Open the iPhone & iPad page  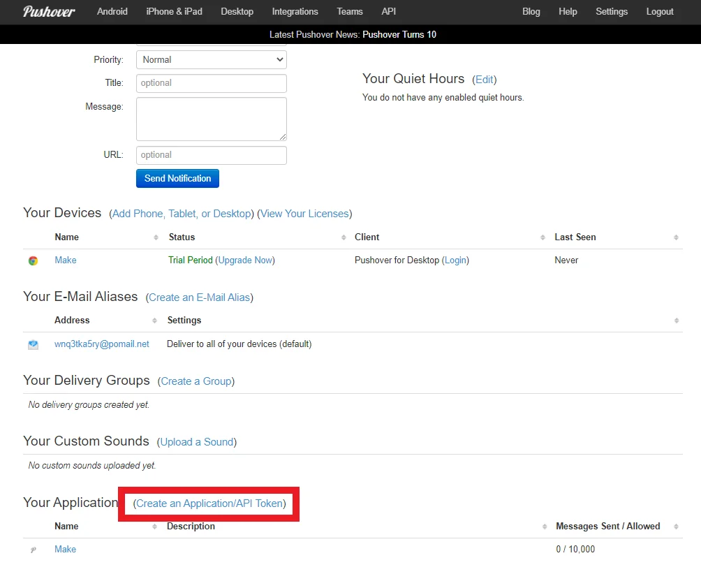coord(175,12)
